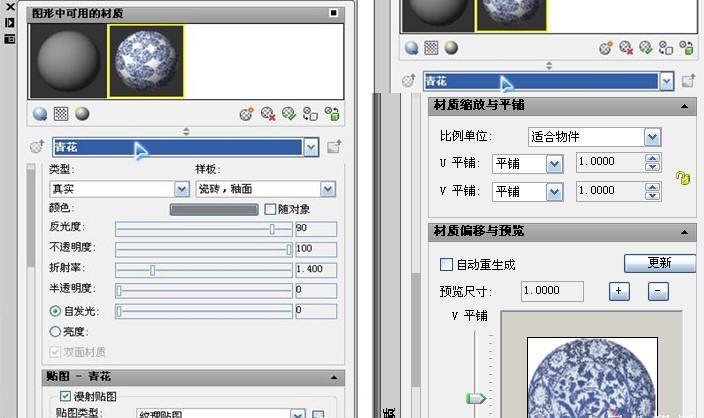Viewport: 704px width, 418px height.
Task: Select the 亮度 radio button
Action: pyautogui.click(x=55, y=331)
